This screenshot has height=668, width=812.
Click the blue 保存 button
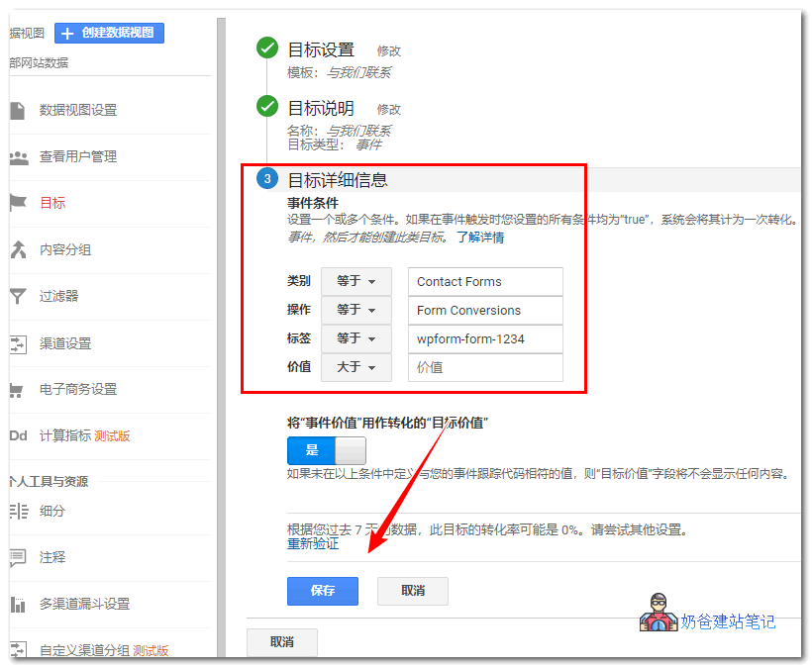[324, 590]
